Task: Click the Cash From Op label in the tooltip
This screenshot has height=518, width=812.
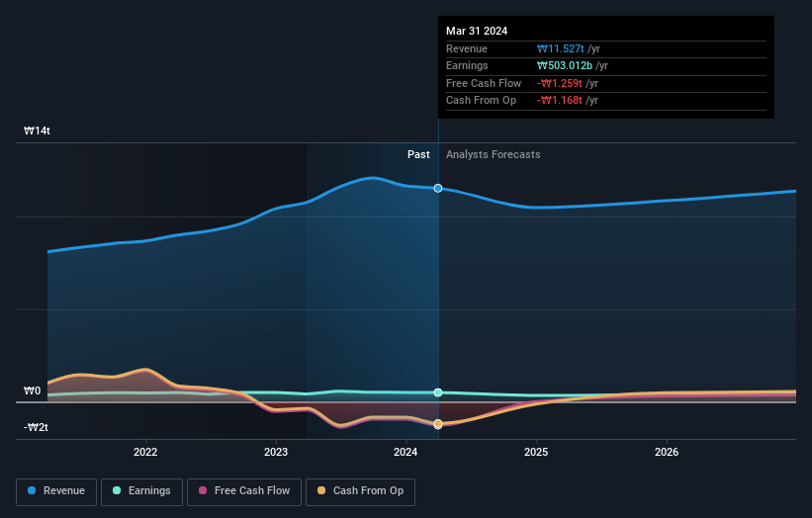Action: click(x=481, y=101)
